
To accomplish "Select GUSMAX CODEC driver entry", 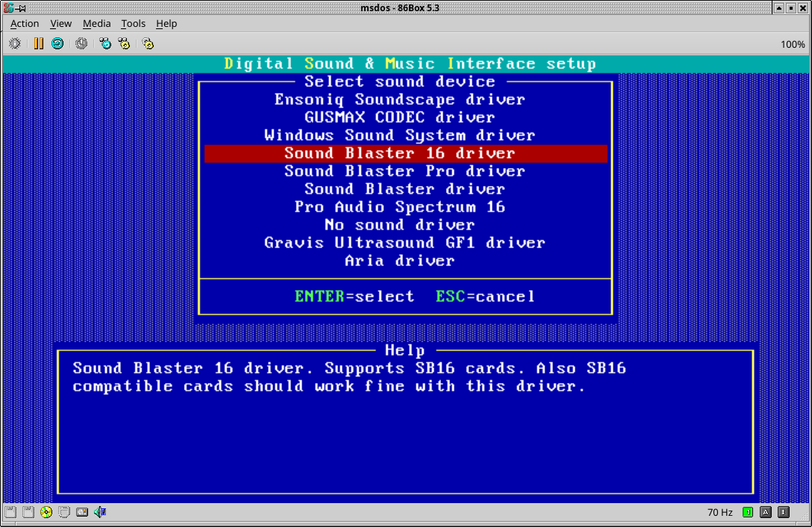I will (400, 117).
